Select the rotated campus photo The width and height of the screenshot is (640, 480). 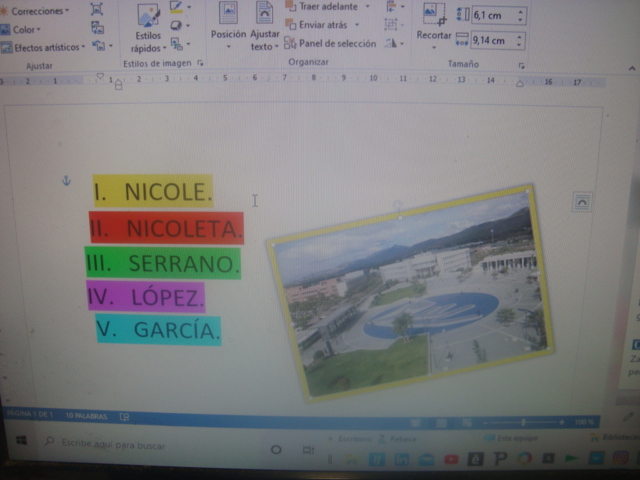pos(411,294)
